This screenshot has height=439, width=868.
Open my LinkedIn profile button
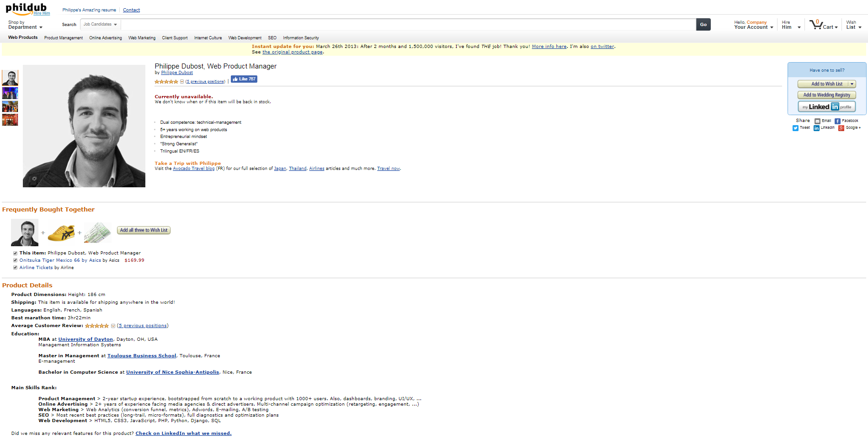click(827, 107)
